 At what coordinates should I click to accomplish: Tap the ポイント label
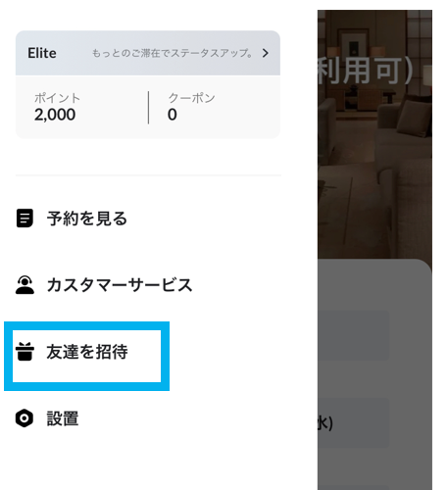[57, 98]
